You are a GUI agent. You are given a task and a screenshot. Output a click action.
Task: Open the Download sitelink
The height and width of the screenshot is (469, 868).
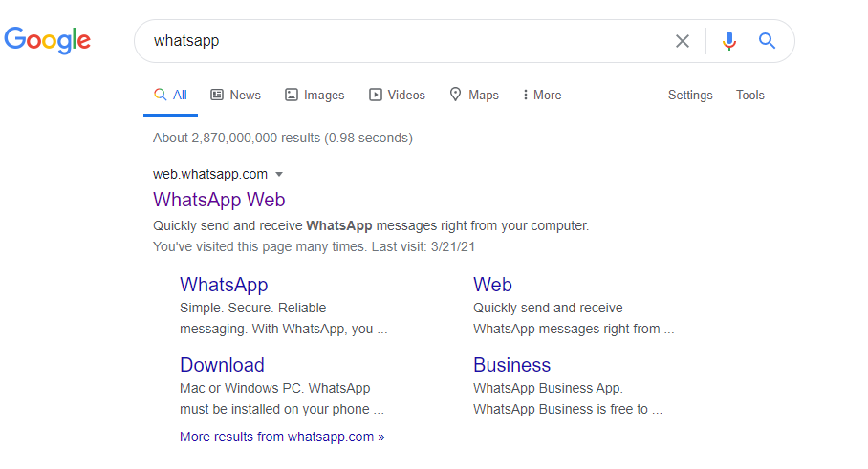tap(222, 365)
